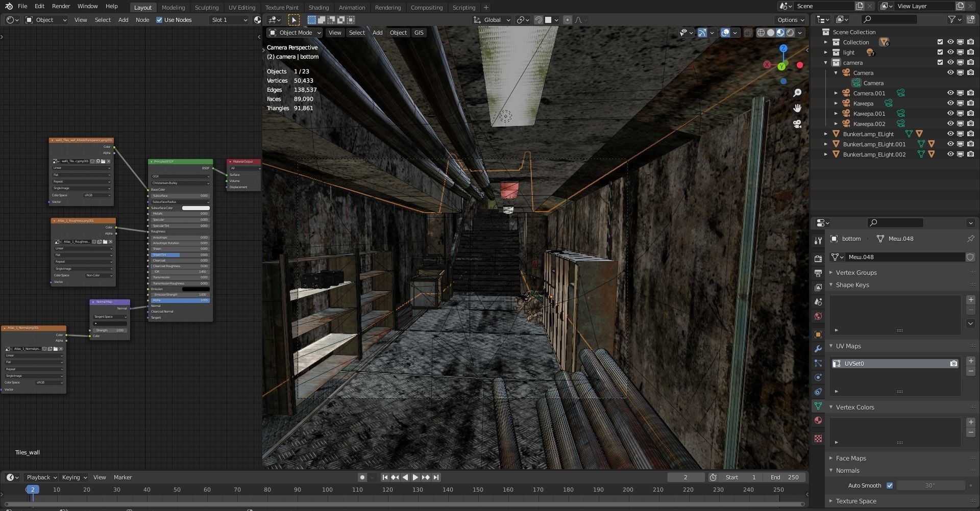
Task: Open the Node menu in shader editor
Action: pos(142,20)
